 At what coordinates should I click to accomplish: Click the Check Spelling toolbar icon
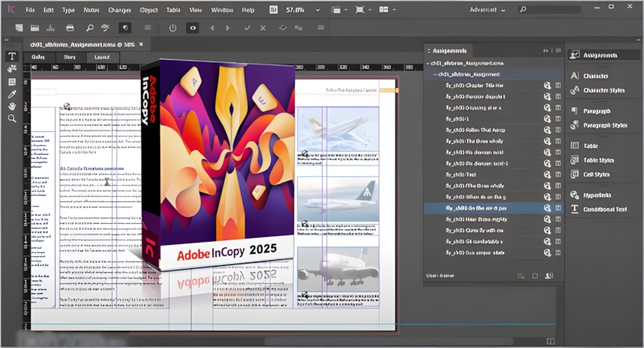click(x=105, y=27)
